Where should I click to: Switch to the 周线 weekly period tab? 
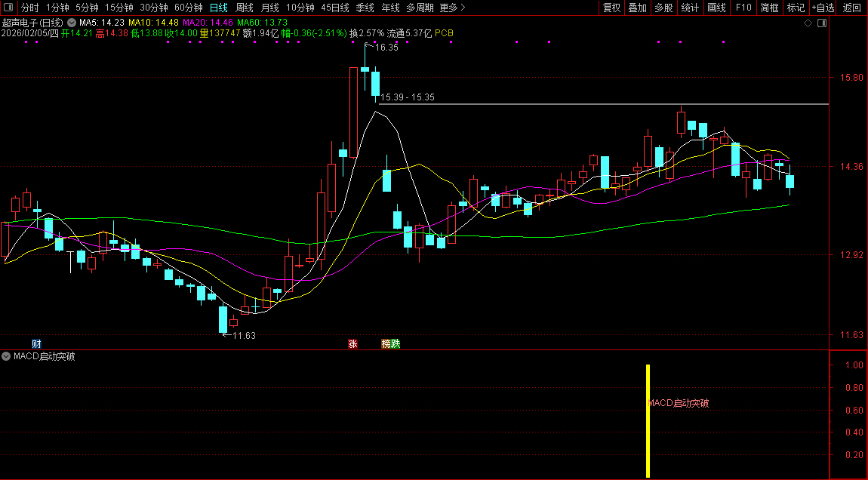[x=245, y=8]
